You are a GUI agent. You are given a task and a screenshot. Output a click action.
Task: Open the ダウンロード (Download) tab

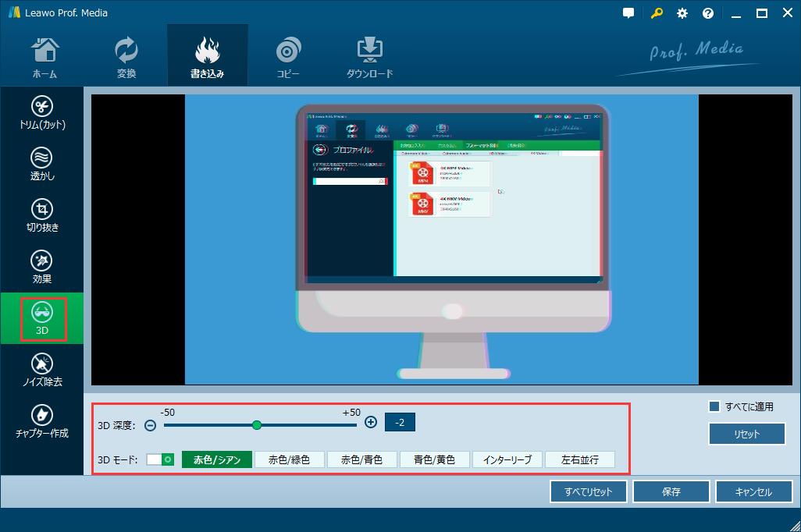[370, 57]
